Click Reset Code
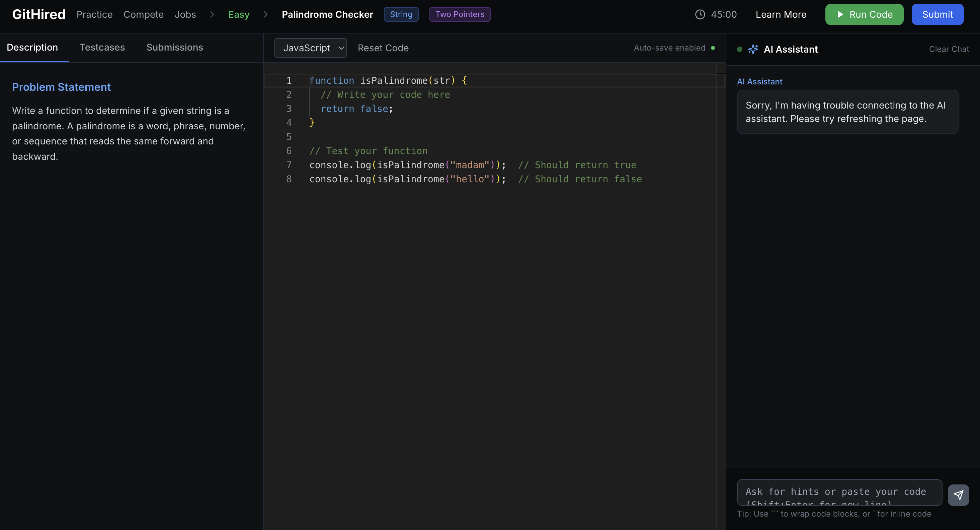The image size is (980, 530). pyautogui.click(x=383, y=48)
